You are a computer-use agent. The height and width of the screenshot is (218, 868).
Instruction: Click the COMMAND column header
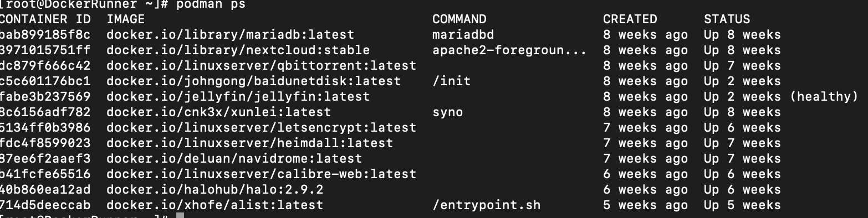click(459, 19)
